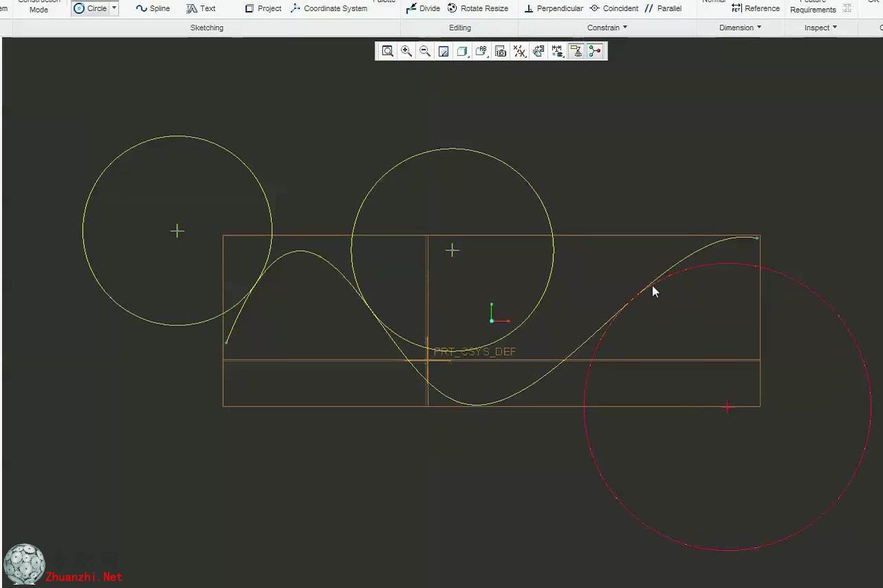Screen dimensions: 883x588
Task: Toggle Construction Mode
Action: click(x=39, y=6)
